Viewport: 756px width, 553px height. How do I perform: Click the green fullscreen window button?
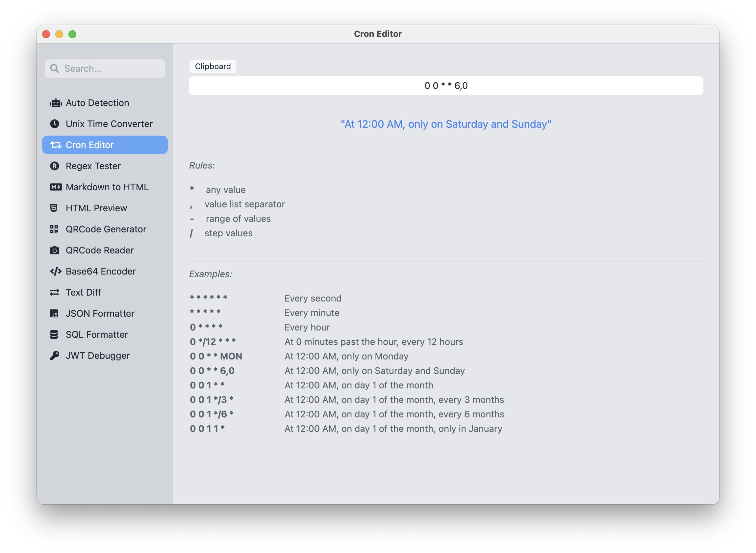point(72,34)
